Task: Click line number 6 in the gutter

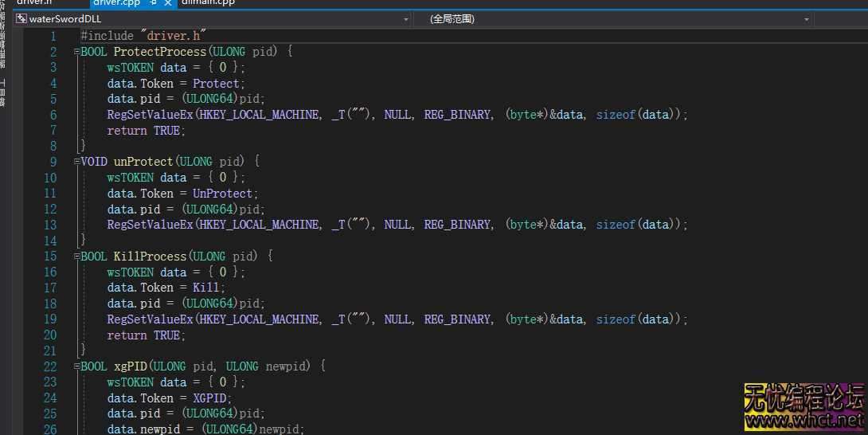Action: (x=53, y=115)
